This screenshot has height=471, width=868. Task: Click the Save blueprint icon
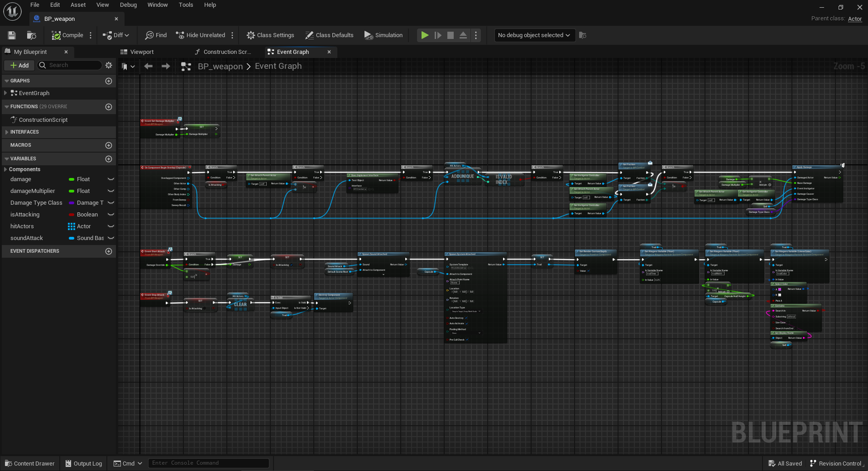12,35
